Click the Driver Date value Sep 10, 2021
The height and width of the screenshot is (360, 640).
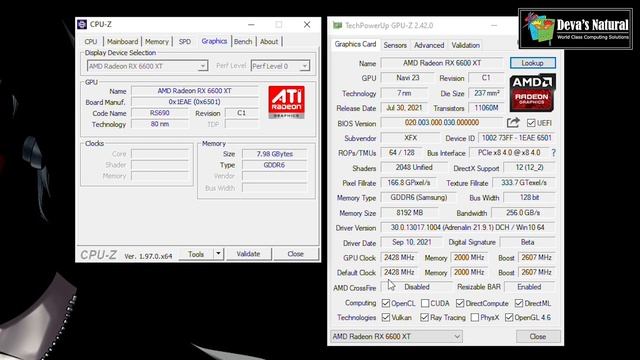click(x=411, y=242)
